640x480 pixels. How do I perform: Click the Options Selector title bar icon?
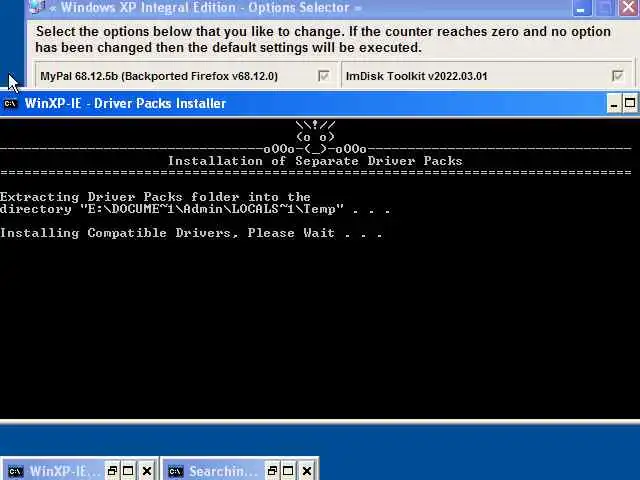[x=38, y=7]
